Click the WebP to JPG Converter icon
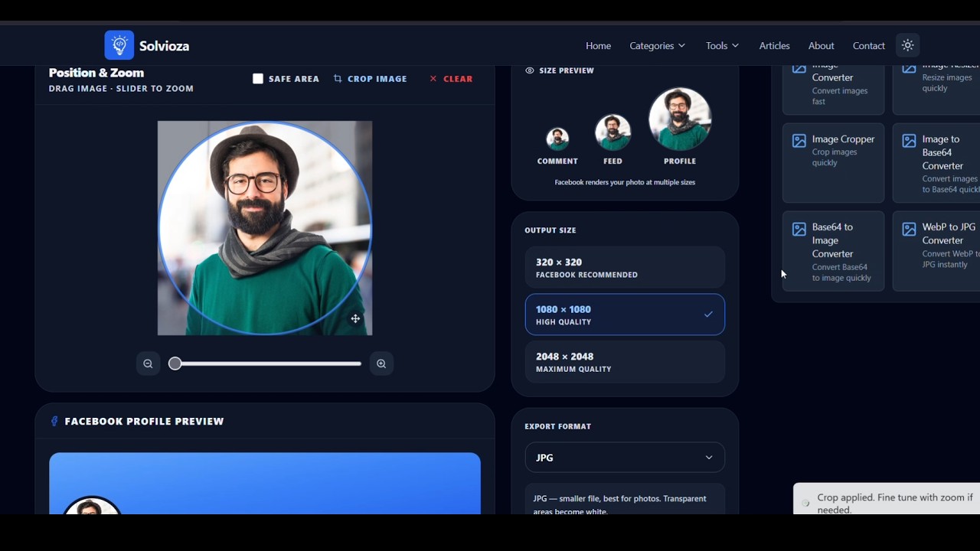The width and height of the screenshot is (980, 551). pos(909,229)
